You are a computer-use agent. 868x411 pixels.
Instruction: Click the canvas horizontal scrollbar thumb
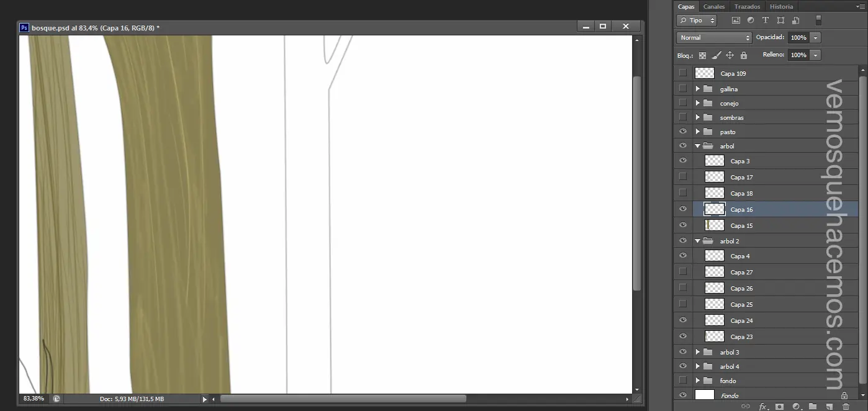(343, 399)
